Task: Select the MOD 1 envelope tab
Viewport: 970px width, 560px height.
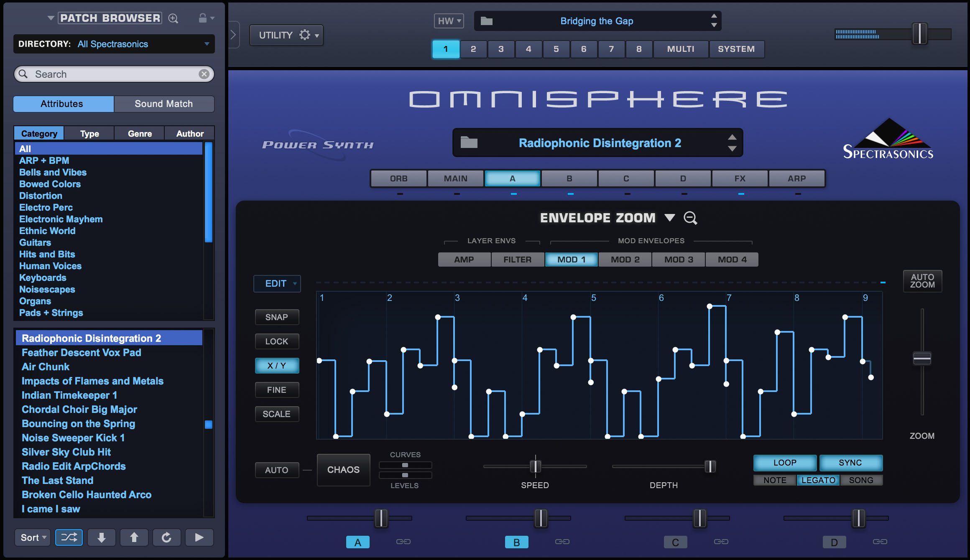Action: pyautogui.click(x=572, y=260)
